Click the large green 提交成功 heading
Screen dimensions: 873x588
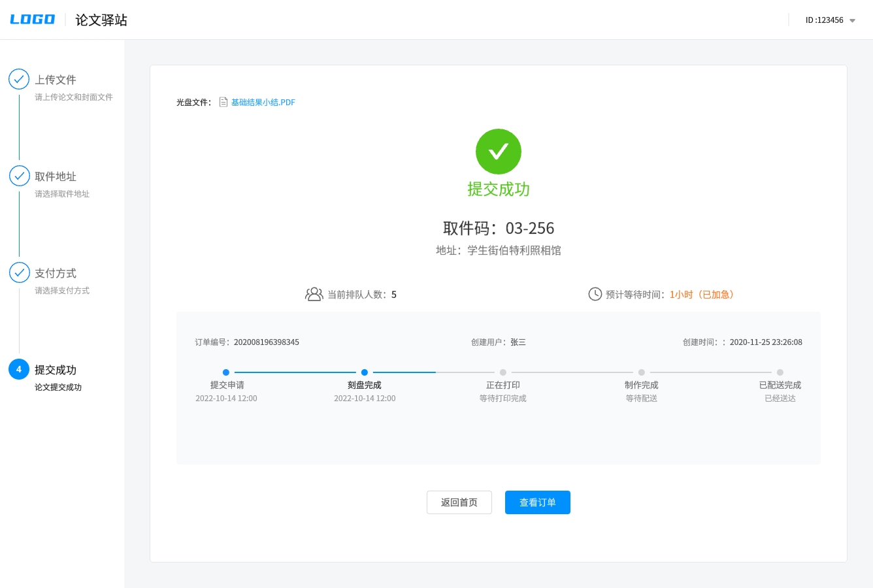click(499, 189)
